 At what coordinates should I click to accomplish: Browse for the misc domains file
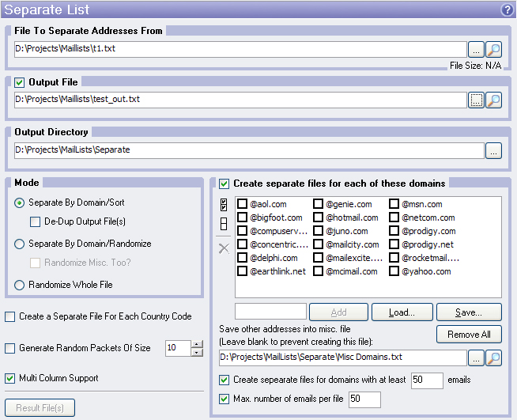click(x=476, y=358)
